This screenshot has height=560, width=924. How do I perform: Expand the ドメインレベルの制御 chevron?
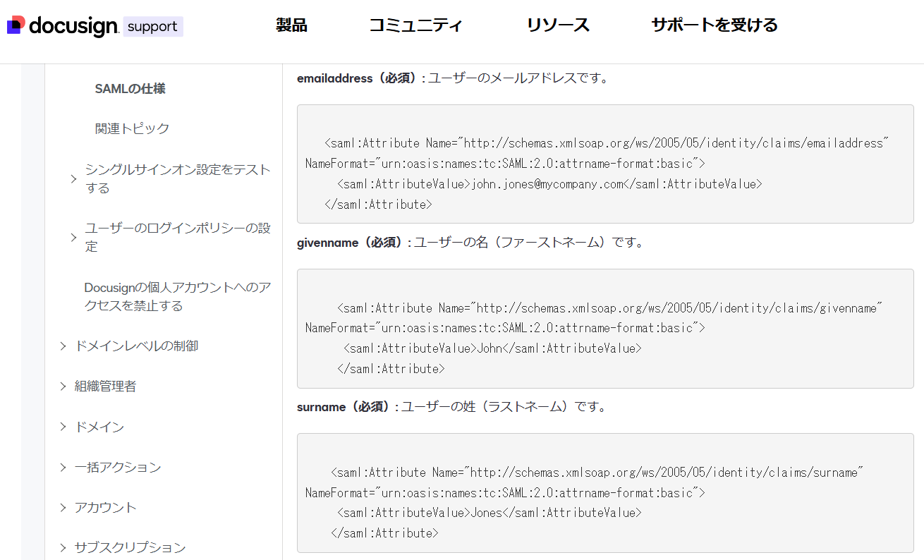click(x=63, y=346)
